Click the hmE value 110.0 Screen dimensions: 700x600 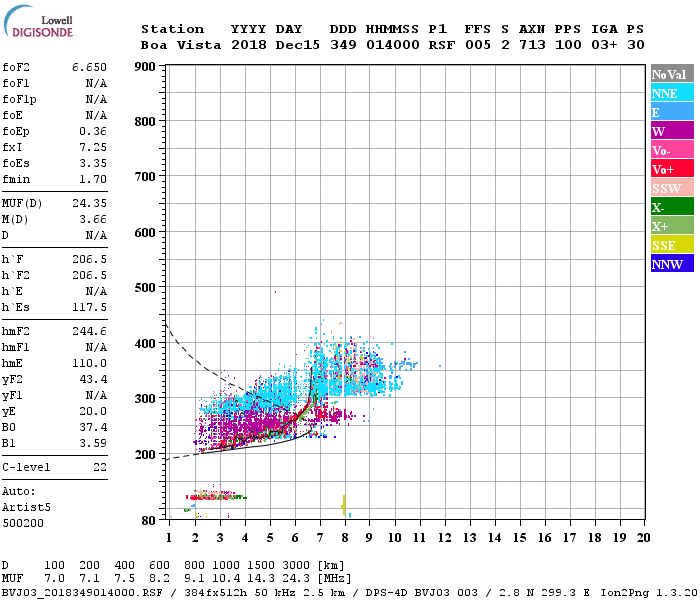89,363
